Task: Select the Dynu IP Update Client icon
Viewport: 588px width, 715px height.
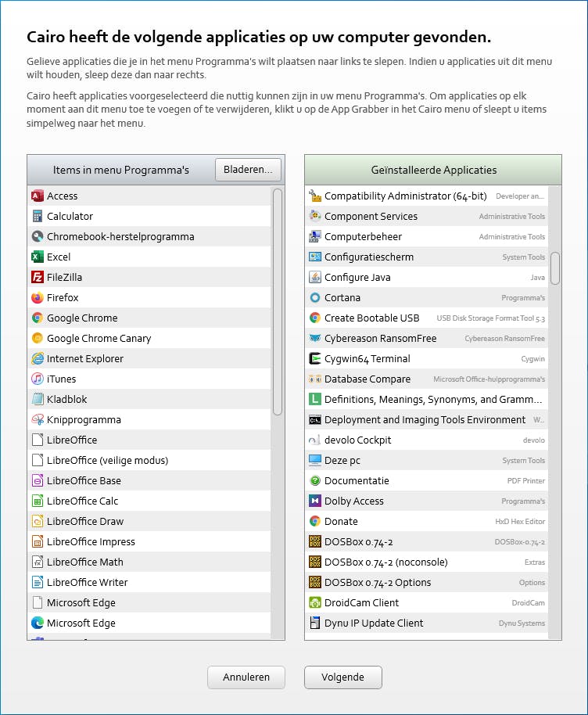Action: pos(315,623)
